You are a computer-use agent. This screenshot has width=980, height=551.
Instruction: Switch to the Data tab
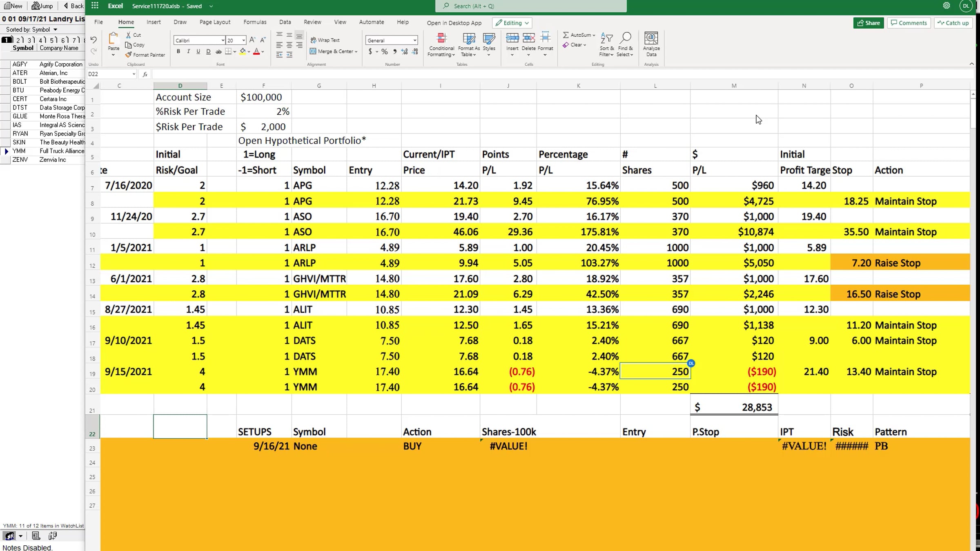click(x=285, y=22)
